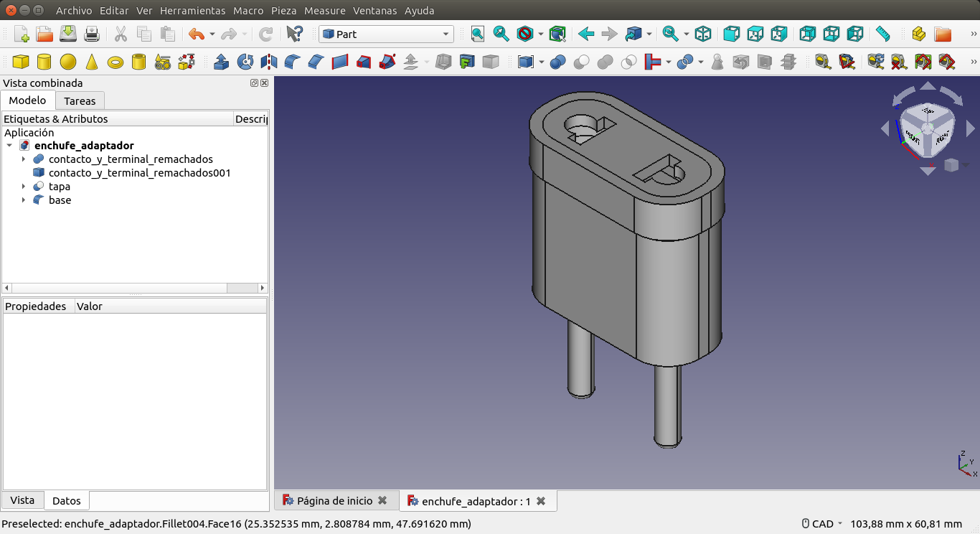
Task: Click the Extrude tool icon
Action: 222,62
